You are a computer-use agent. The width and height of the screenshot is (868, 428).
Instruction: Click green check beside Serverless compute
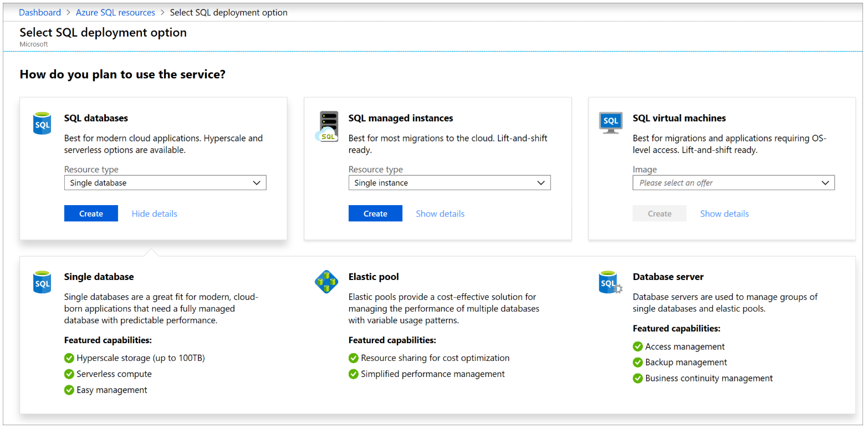click(69, 374)
